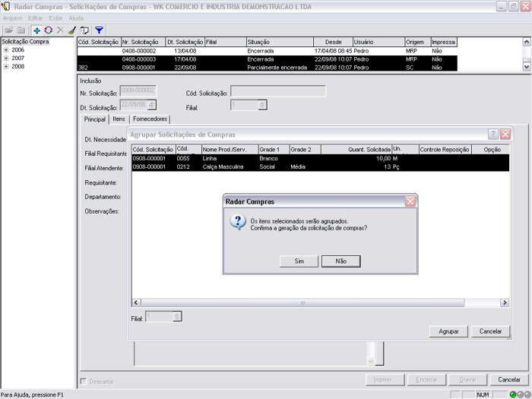Click the Agrupar button
Image resolution: width=532 pixels, height=399 pixels.
tap(448, 331)
